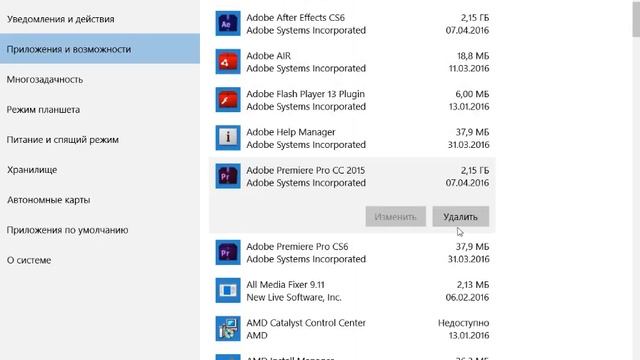Click the All Media Fixer 9.11 icon
640x360 pixels.
(228, 290)
